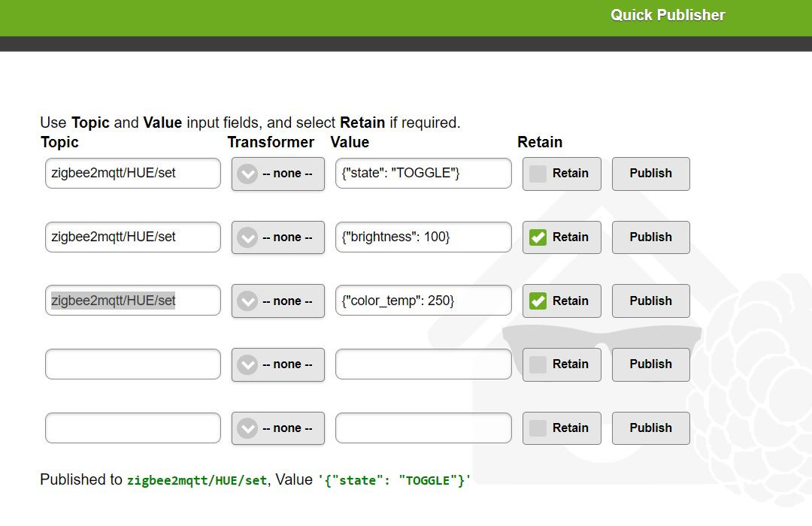
Task: Uncheck Retain for the color_temp 250 row
Action: [538, 301]
